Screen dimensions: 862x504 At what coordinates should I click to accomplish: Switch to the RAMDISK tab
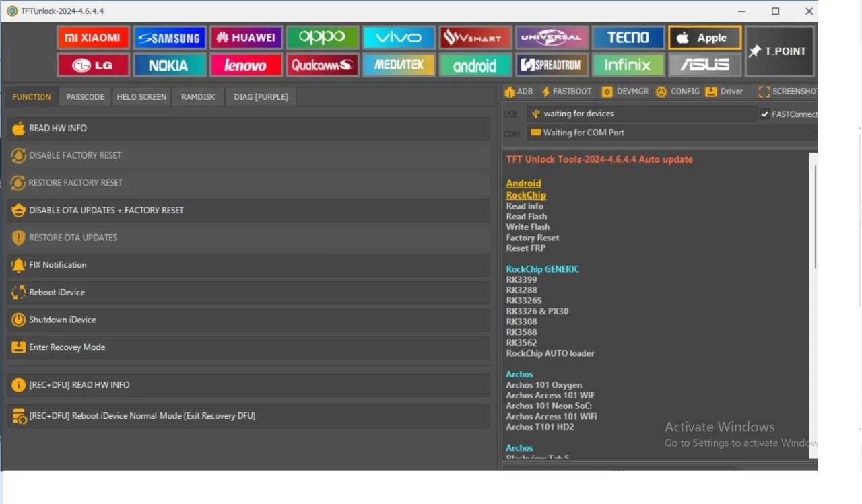tap(198, 97)
